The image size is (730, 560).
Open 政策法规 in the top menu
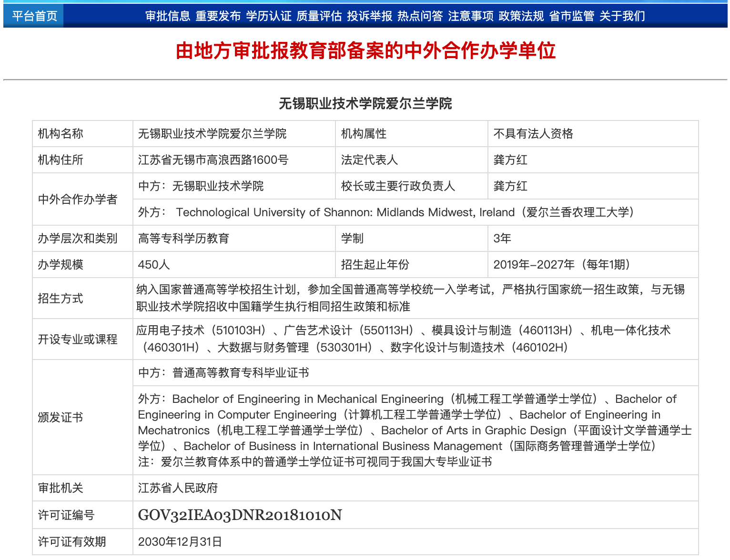pyautogui.click(x=521, y=16)
